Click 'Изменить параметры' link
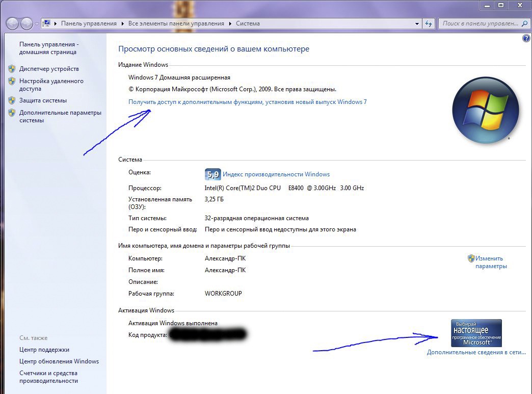The image size is (532, 394). pyautogui.click(x=491, y=262)
